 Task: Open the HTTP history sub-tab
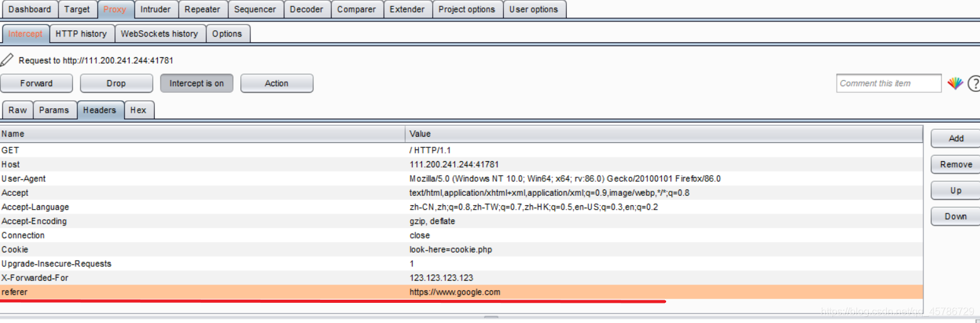coord(81,34)
